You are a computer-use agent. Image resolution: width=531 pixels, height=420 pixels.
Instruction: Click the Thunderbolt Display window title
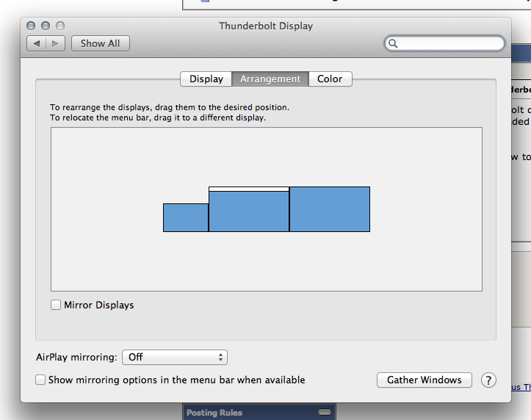coord(266,26)
